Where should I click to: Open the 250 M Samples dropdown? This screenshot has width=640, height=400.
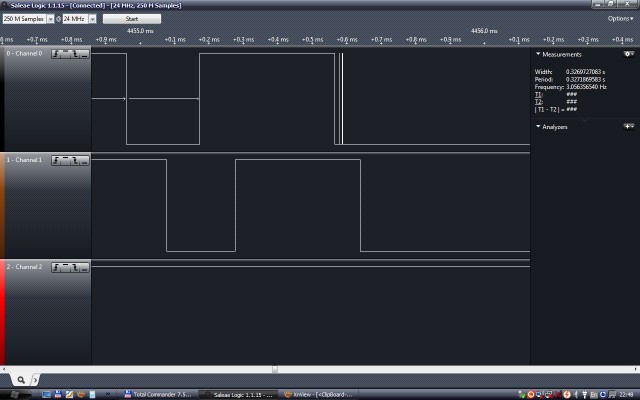click(x=50, y=19)
